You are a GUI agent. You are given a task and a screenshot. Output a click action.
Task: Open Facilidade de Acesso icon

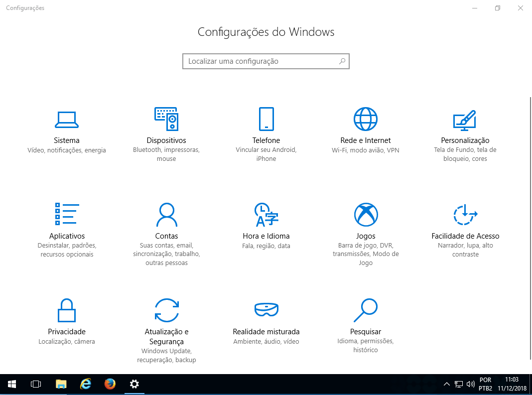pos(465,214)
